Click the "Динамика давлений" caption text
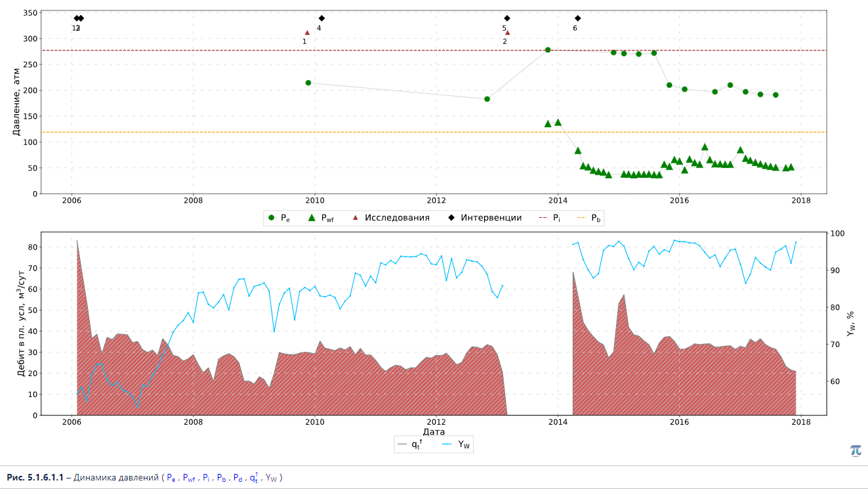 tap(116, 478)
